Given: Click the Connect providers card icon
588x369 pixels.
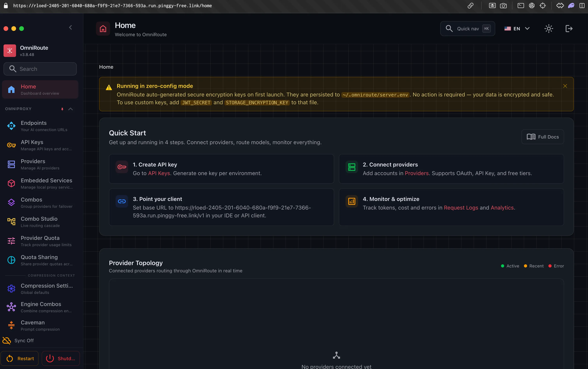Looking at the screenshot, I should pos(352,167).
